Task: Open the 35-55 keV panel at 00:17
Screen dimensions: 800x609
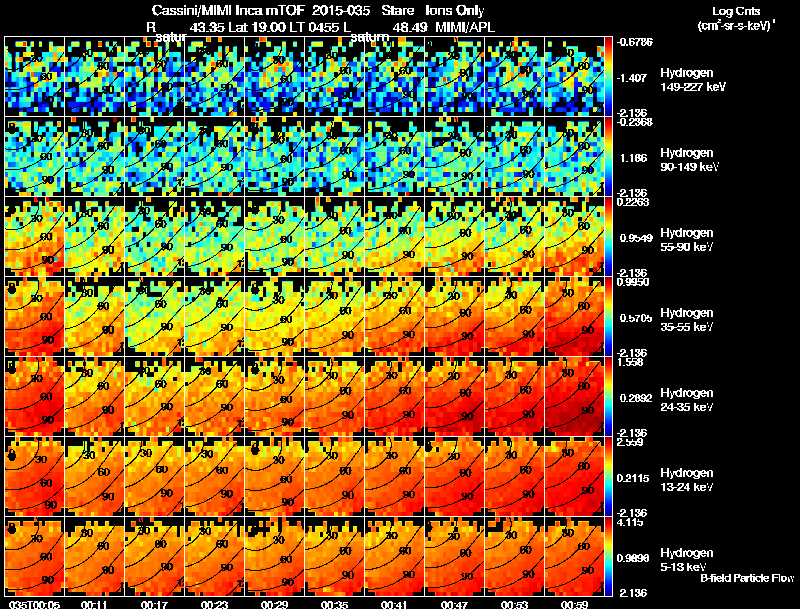Action: (155, 316)
